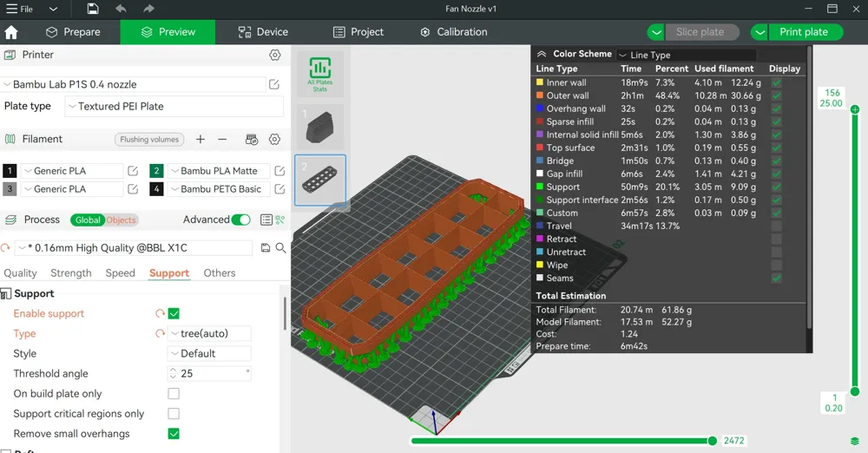This screenshot has width=868, height=453.
Task: Open the Strength settings tab
Action: coord(71,273)
